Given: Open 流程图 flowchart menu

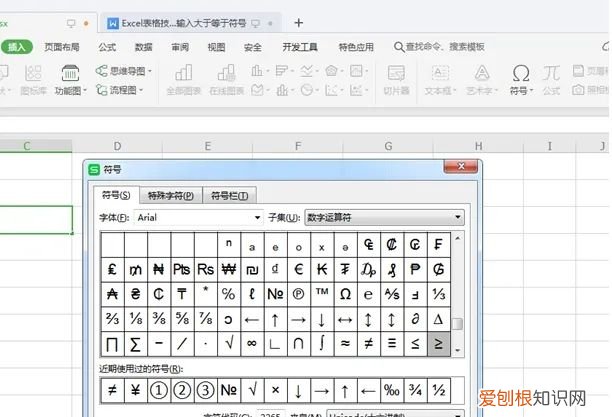Looking at the screenshot, I should 119,90.
